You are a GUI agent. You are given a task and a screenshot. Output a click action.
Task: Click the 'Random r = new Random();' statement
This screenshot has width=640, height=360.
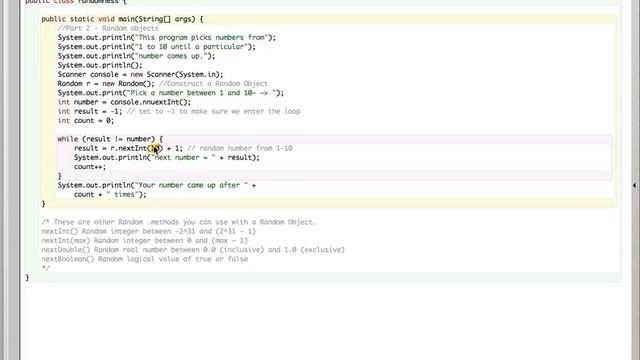(106, 84)
